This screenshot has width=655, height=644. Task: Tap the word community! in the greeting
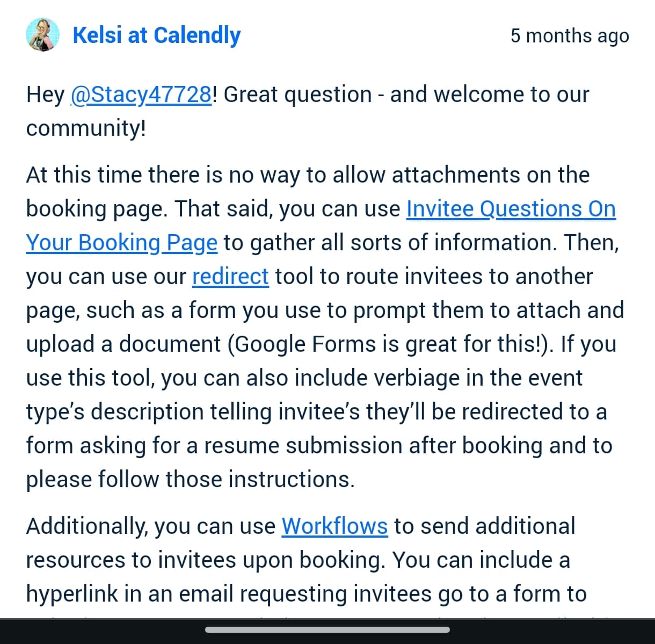pos(86,128)
